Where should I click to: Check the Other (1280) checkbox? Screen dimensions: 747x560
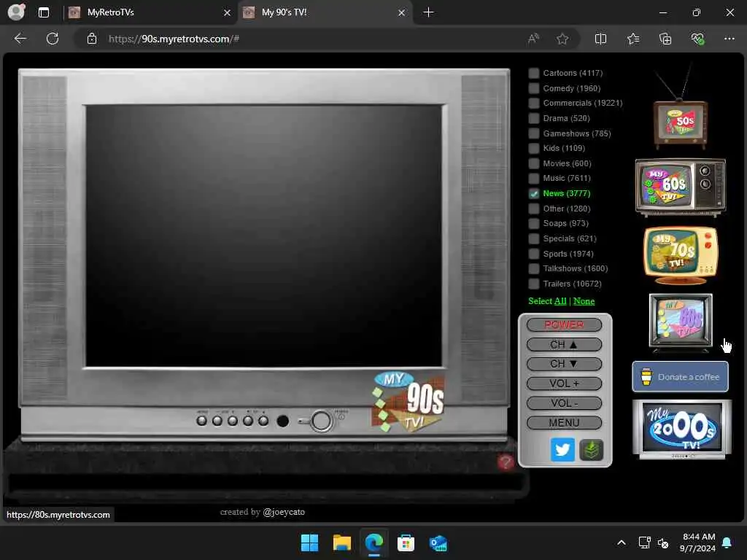tap(533, 209)
